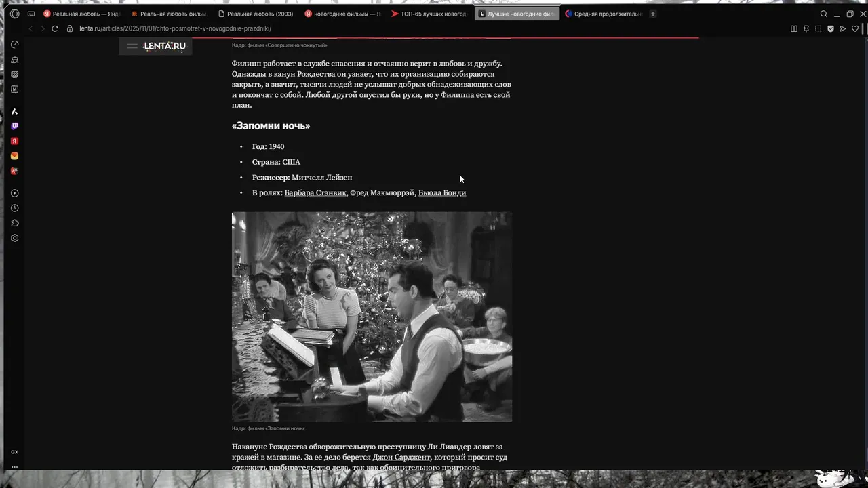
Task: Click the text 'Режиссер: Митчелл Лейзен'
Action: (x=302, y=177)
